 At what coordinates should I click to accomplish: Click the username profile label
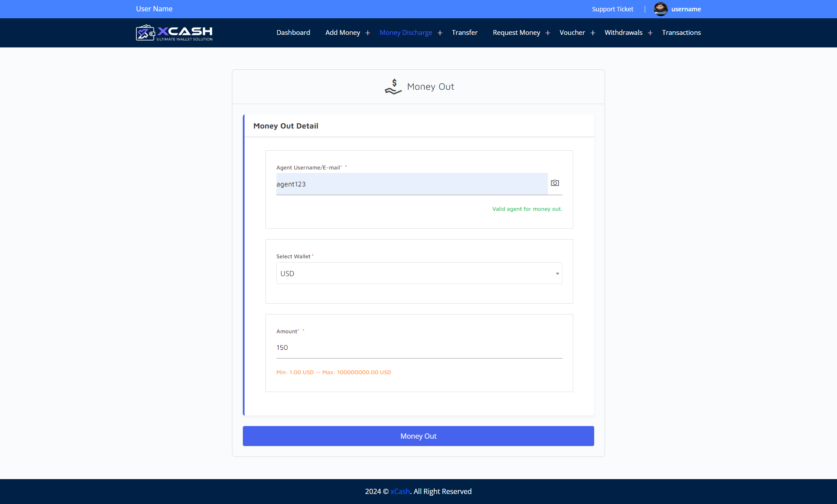click(686, 9)
